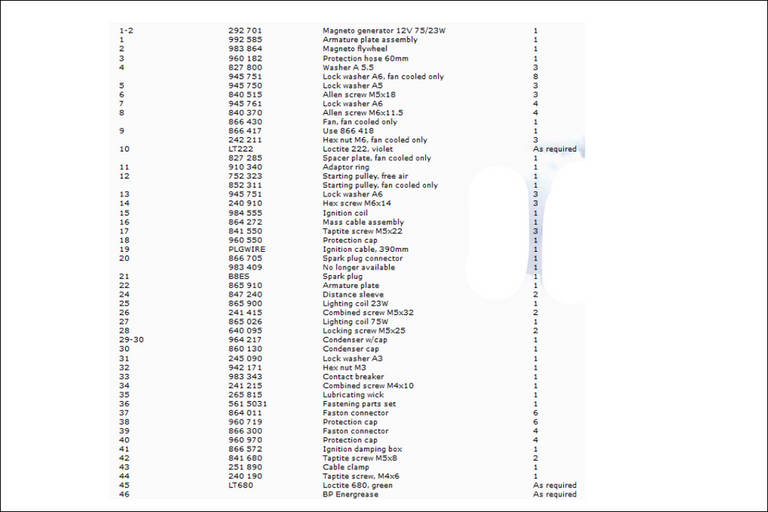Screen dimensions: 768x512
Task: Click the Loctite 222, violet description
Action: [x=360, y=149]
